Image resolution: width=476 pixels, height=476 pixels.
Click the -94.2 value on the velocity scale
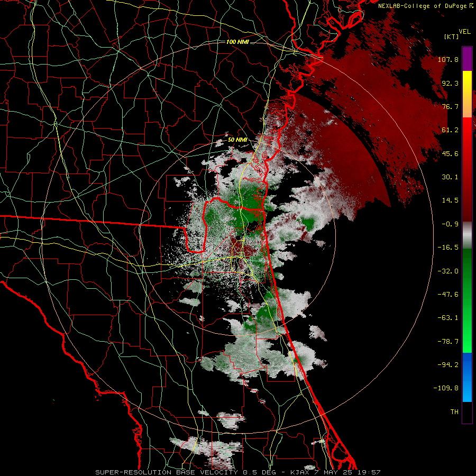coord(448,365)
